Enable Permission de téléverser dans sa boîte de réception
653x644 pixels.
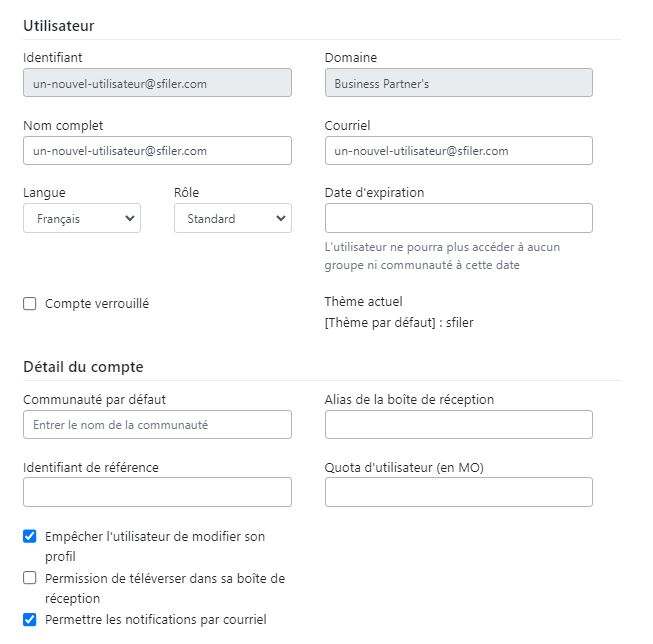(30, 578)
